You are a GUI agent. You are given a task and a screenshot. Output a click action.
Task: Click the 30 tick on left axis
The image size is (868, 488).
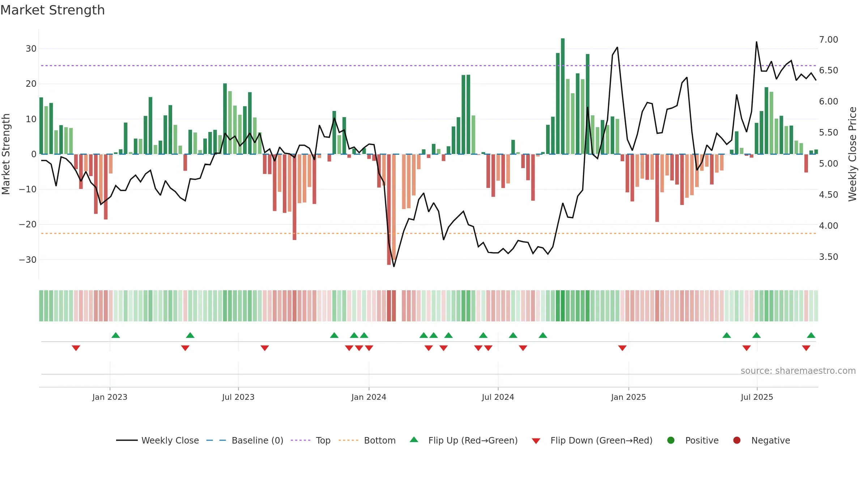click(x=31, y=49)
